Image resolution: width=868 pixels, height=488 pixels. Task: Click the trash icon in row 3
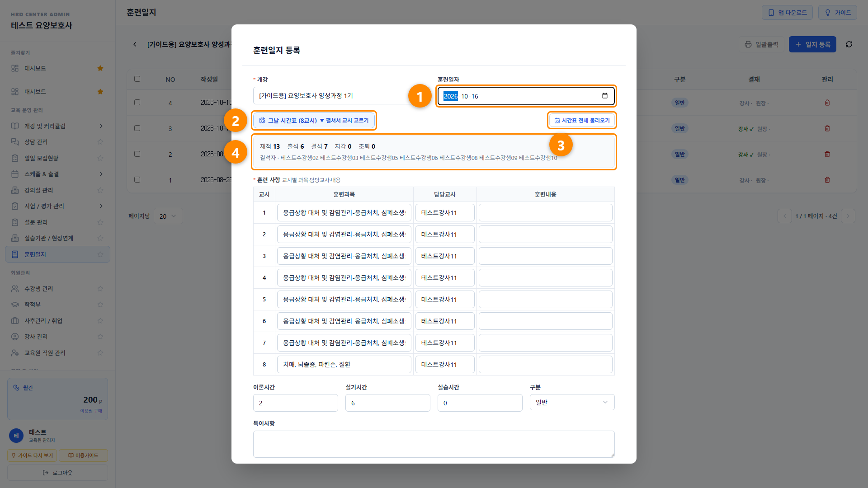(x=827, y=128)
